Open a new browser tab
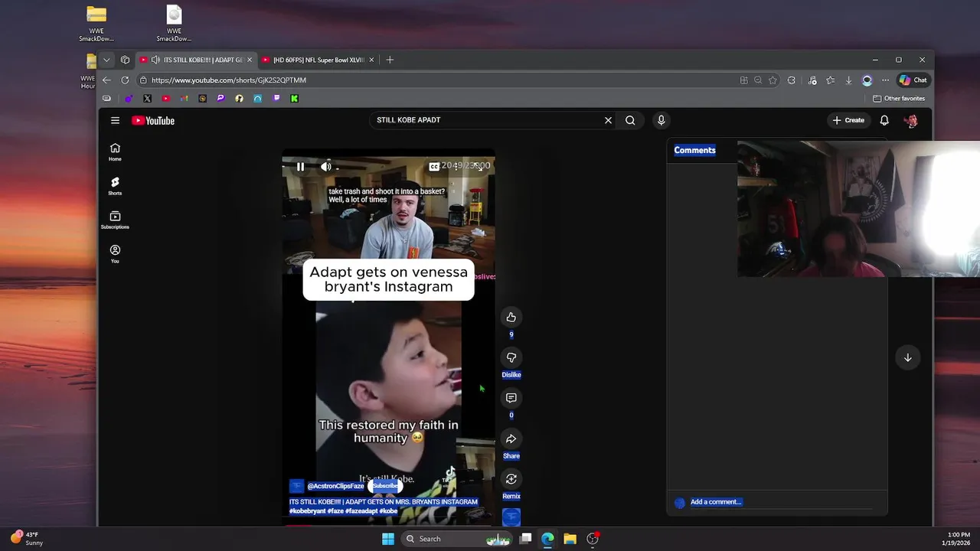 (390, 60)
